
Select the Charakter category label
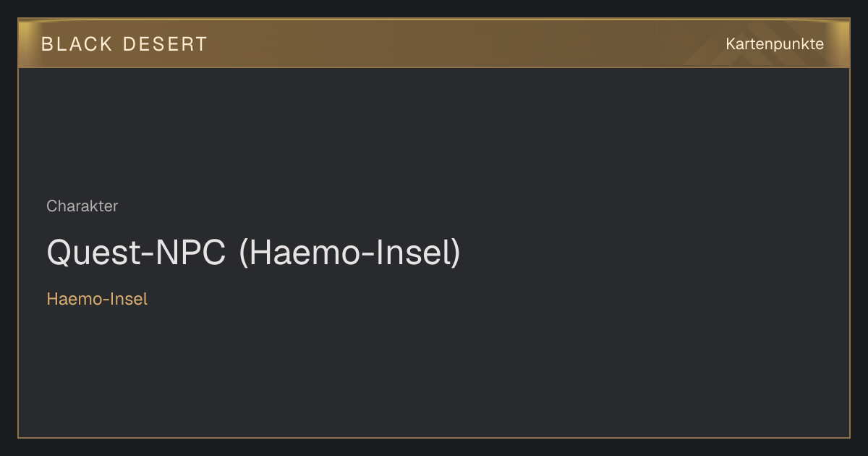(x=82, y=206)
